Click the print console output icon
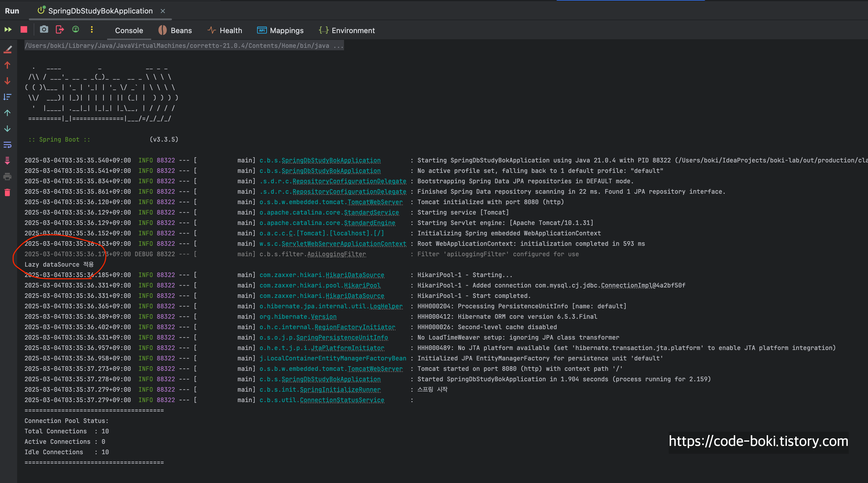 [7, 177]
